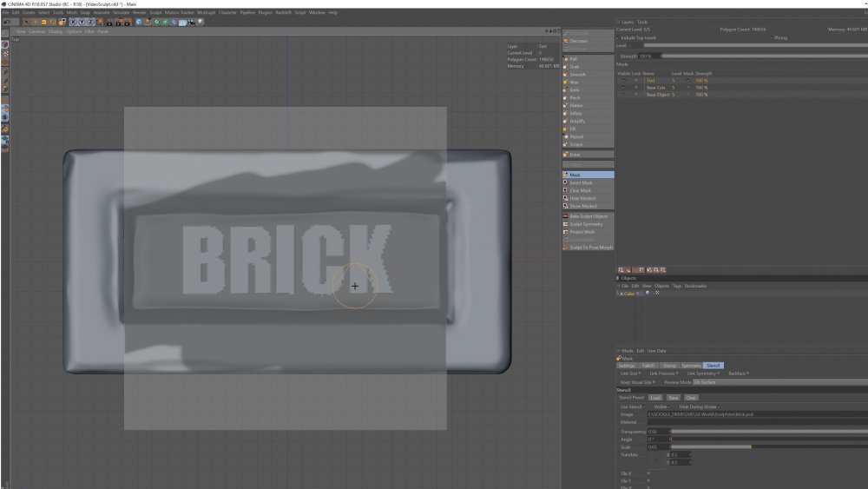The image size is (868, 489).
Task: Click Hide Masked command
Action: pos(588,198)
